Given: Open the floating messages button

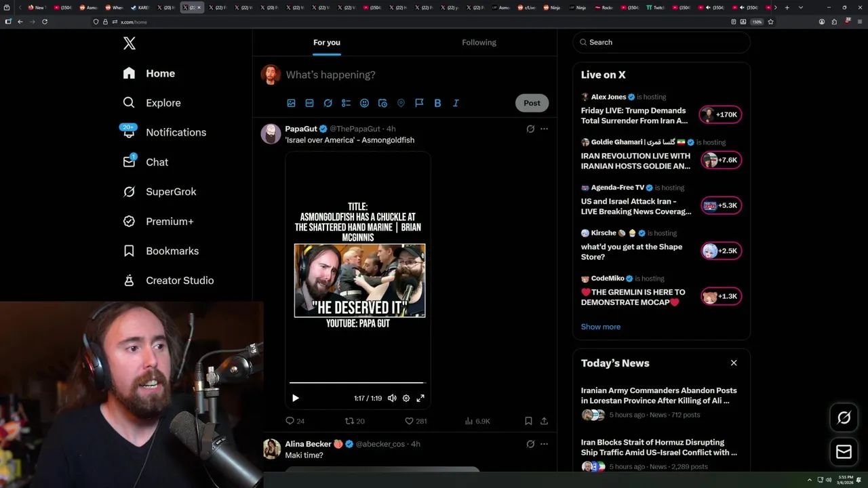Looking at the screenshot, I should click(844, 452).
